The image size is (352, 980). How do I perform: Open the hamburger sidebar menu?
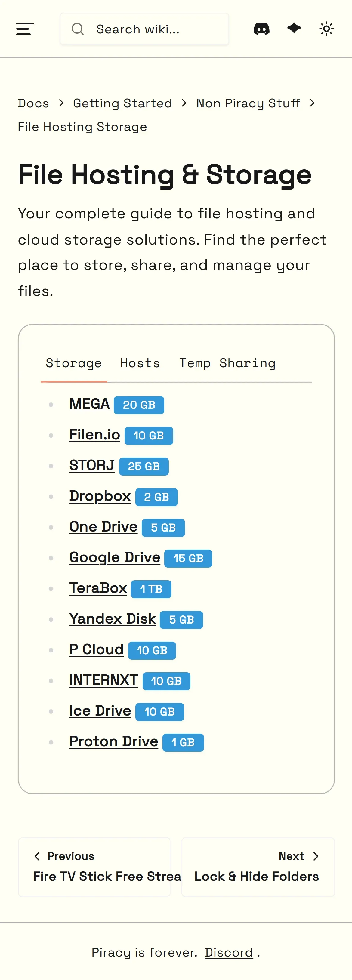tap(25, 29)
